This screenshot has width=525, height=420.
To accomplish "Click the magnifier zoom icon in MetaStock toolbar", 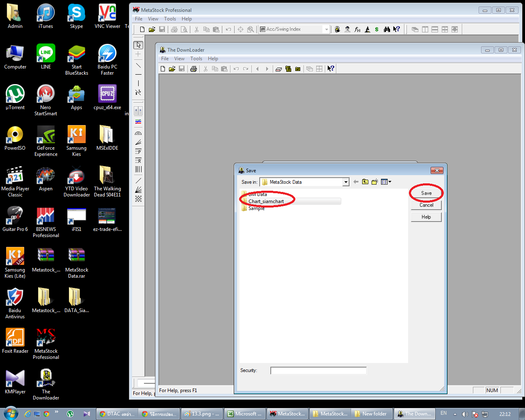I will [x=251, y=30].
